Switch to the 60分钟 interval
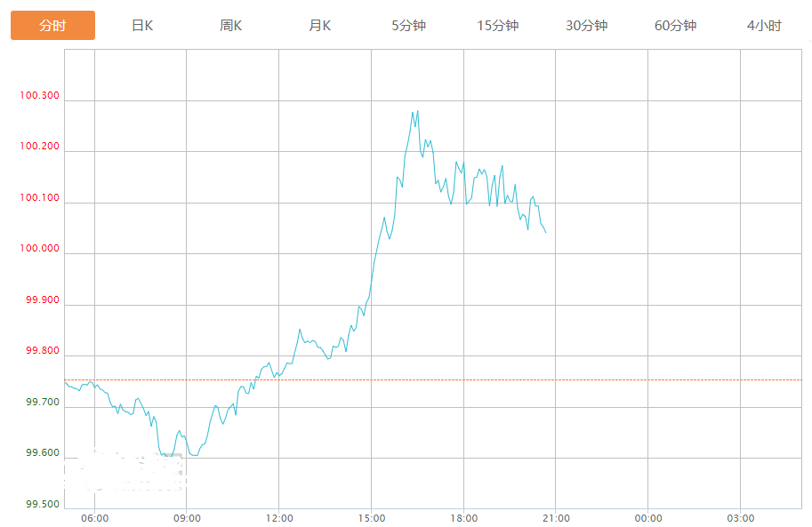The width and height of the screenshot is (812, 527). 675,26
